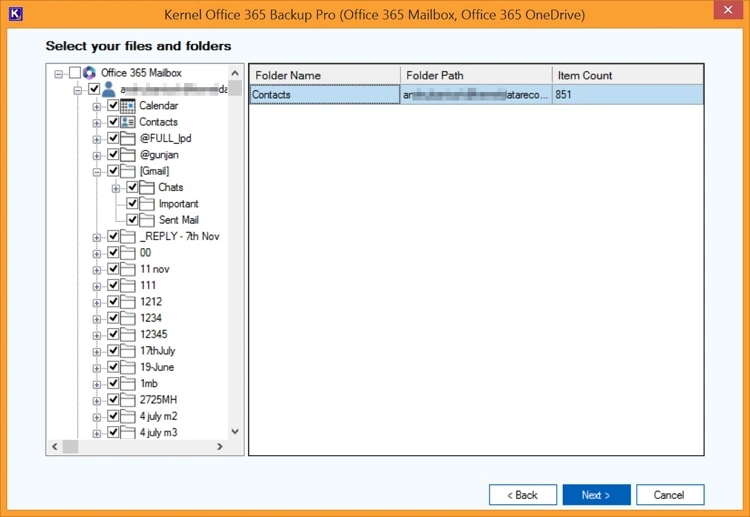The image size is (750, 517).
Task: Click the [Gmail] folder icon
Action: pos(128,171)
